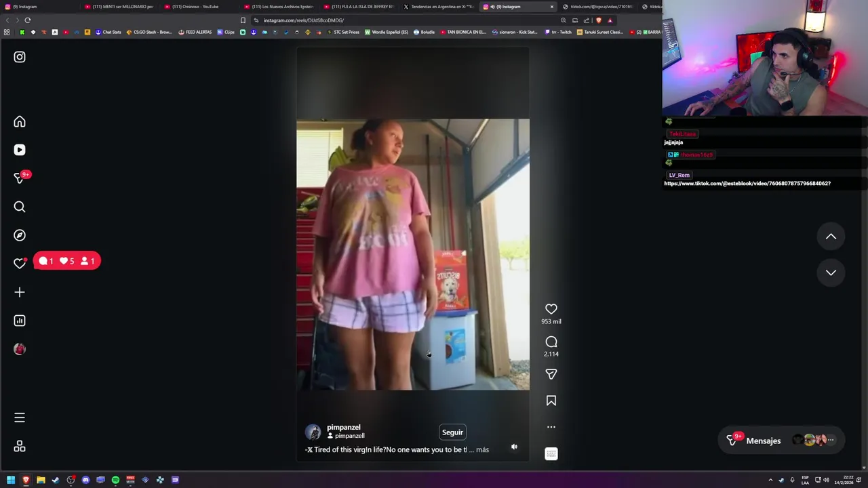
Task: Go to next reel with down arrow
Action: (831, 272)
